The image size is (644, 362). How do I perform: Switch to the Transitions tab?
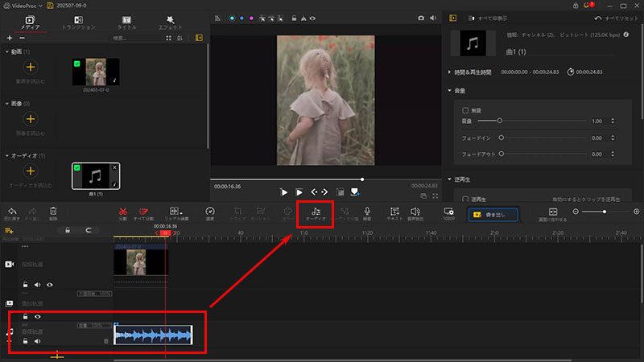point(78,23)
